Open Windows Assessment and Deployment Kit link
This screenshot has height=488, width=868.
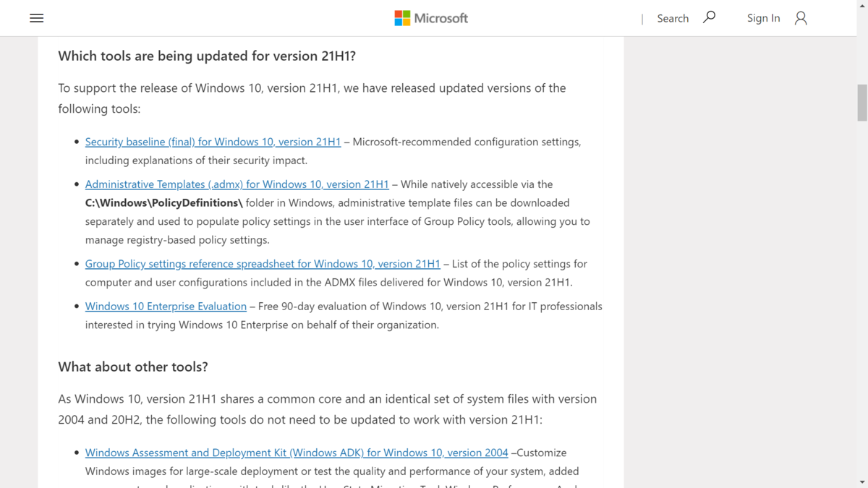(x=297, y=453)
